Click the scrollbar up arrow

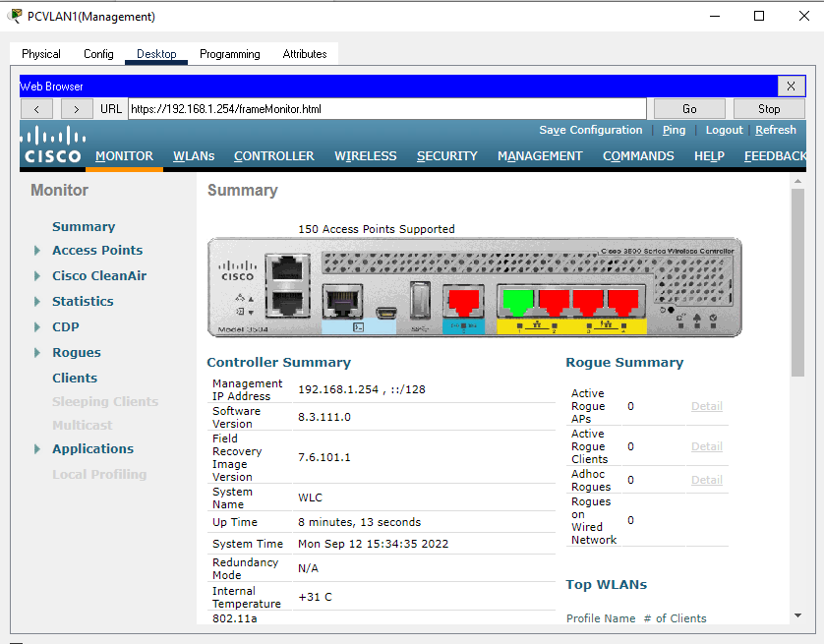797,181
